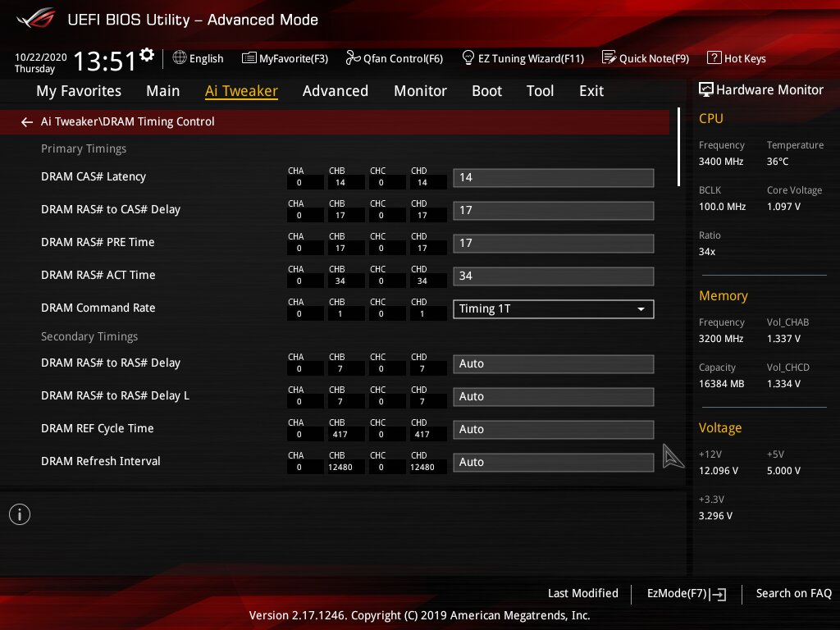Open the Advanced tab
Screen dimensions: 840x630
point(336,90)
